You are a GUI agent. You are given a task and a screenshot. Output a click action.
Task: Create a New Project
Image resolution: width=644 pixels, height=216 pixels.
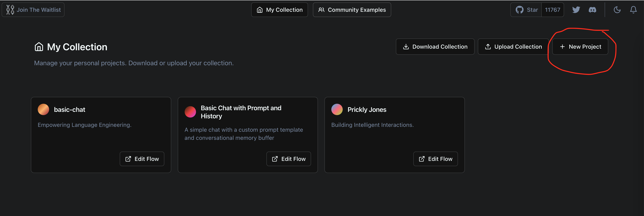point(580,47)
